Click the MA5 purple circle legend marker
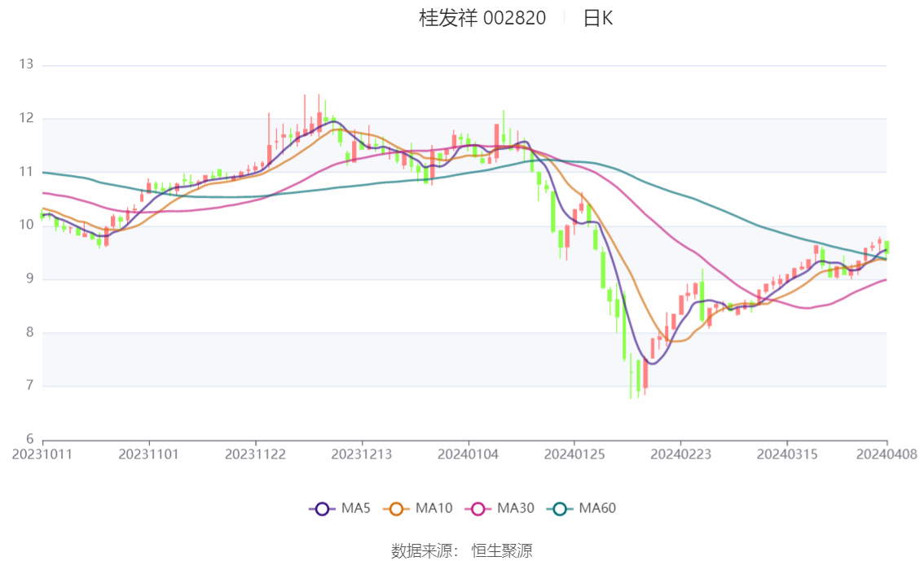 [x=322, y=509]
